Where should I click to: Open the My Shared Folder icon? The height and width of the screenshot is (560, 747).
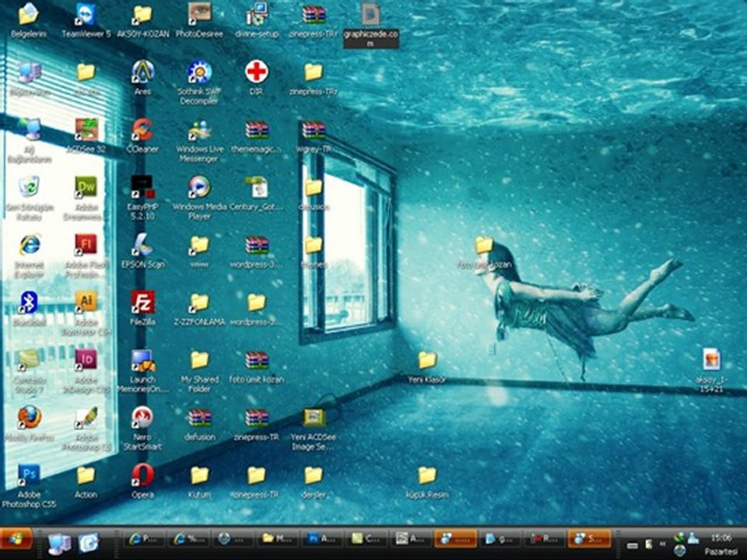point(199,360)
